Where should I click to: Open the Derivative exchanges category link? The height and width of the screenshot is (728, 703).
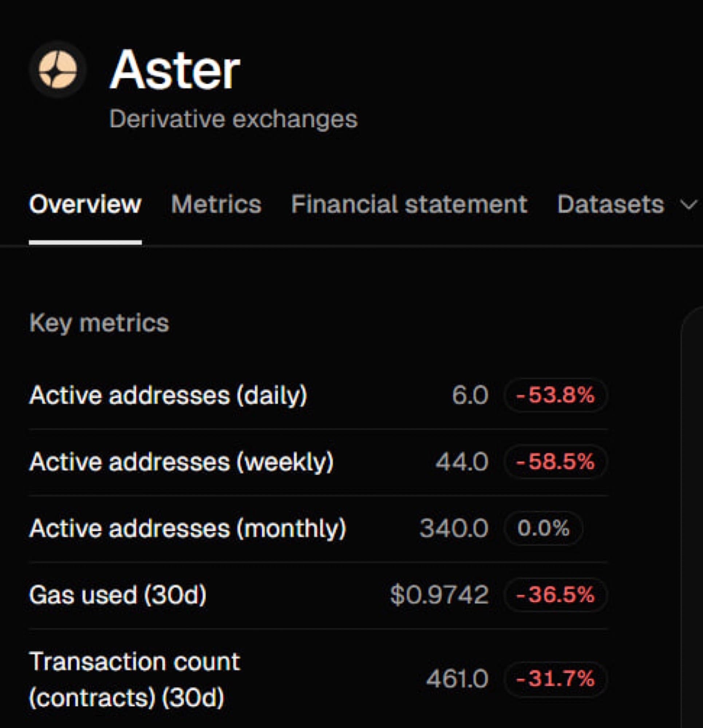[233, 119]
